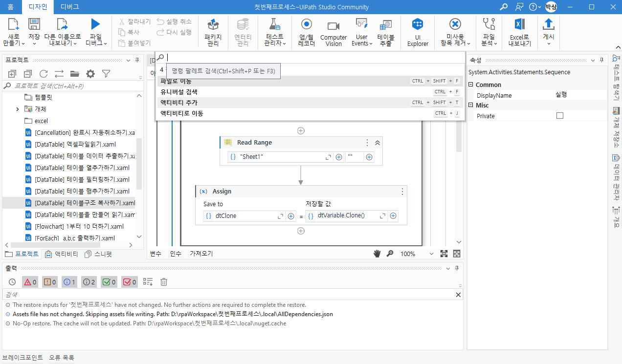The width and height of the screenshot is (622, 364).
Task: Open the 출력 panel options dropdown arrow
Action: [x=448, y=268]
